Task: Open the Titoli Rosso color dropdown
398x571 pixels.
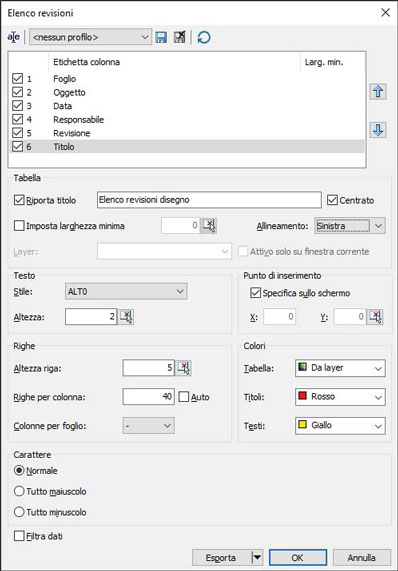Action: click(x=340, y=397)
